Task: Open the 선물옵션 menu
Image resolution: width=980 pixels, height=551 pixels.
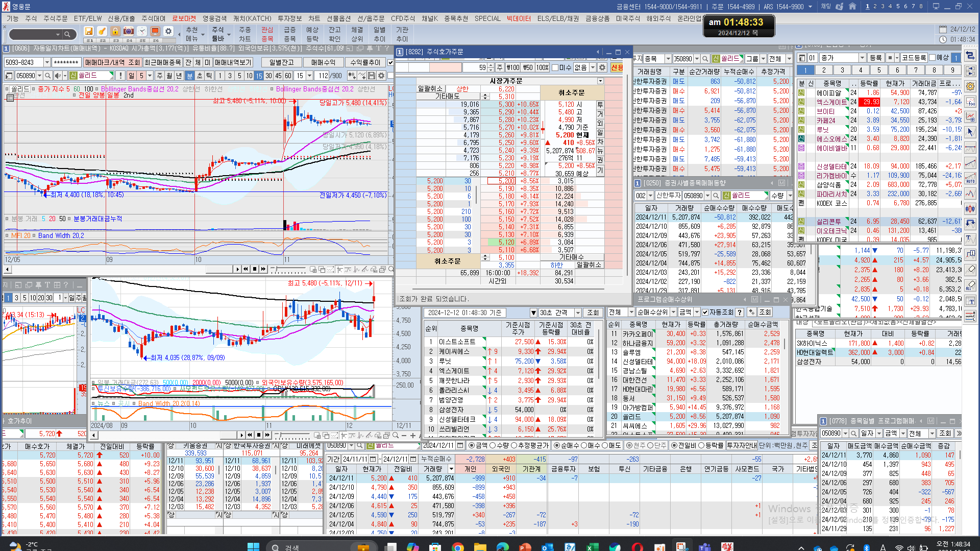Action: click(x=338, y=18)
